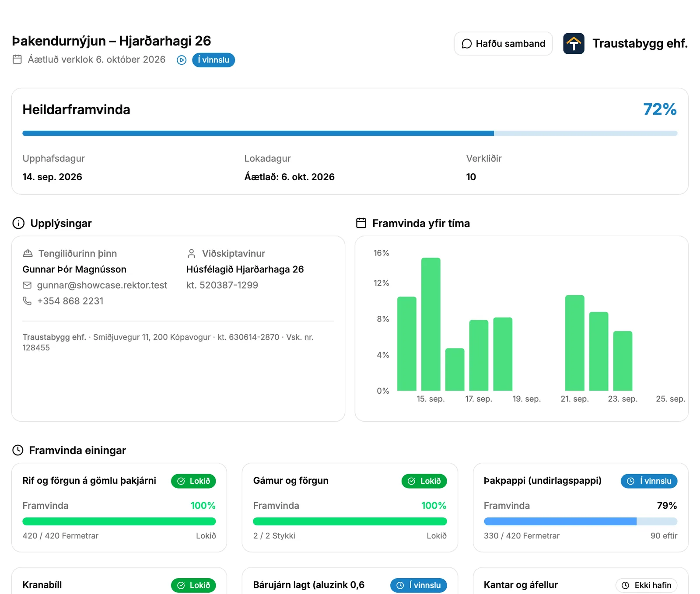This screenshot has height=594, width=700.
Task: Click Í vinnslu badge on Þakpappi card
Action: point(649,481)
